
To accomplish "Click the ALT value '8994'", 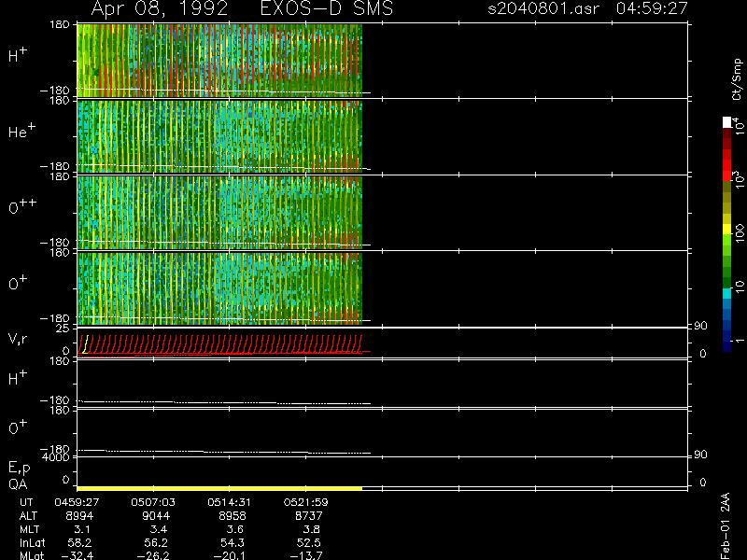I will tap(79, 516).
